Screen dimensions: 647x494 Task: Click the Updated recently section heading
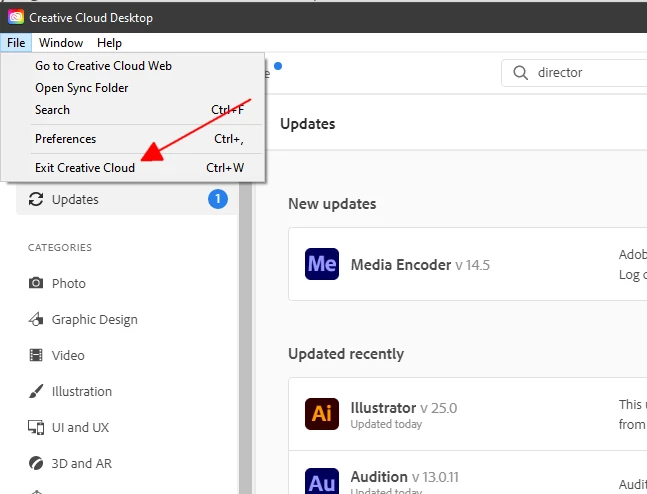[346, 354]
